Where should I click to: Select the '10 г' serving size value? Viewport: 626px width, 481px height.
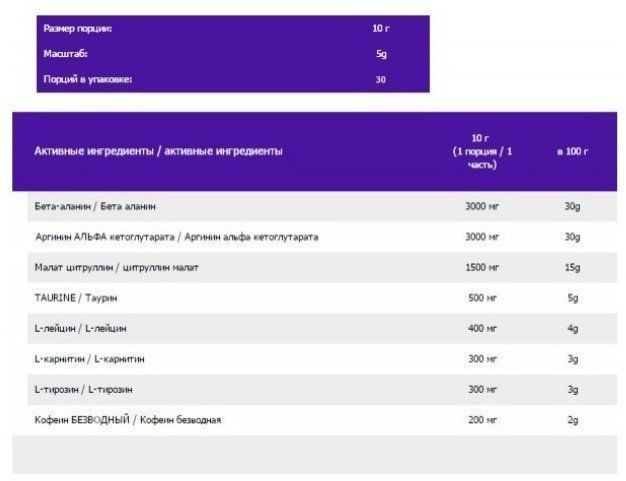click(x=380, y=28)
